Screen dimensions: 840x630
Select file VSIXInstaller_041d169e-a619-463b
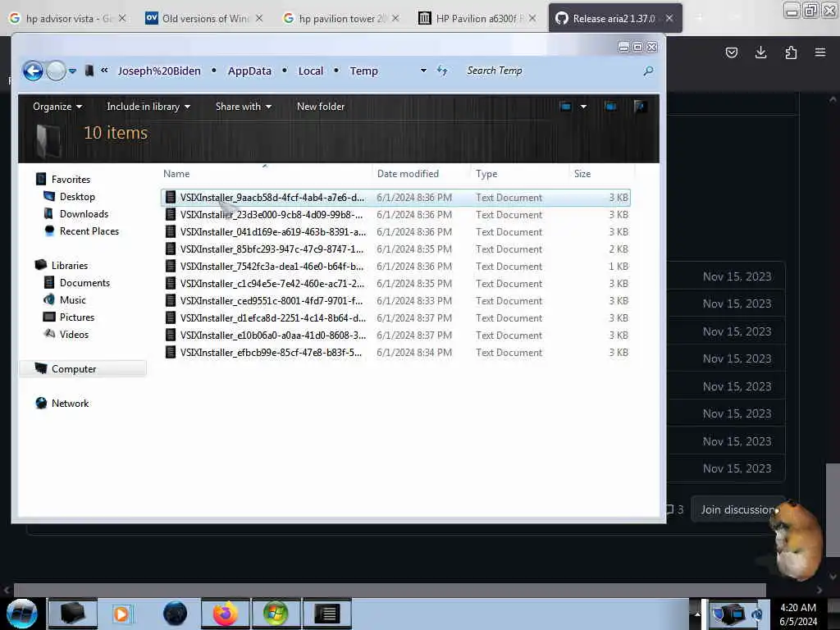395,232
